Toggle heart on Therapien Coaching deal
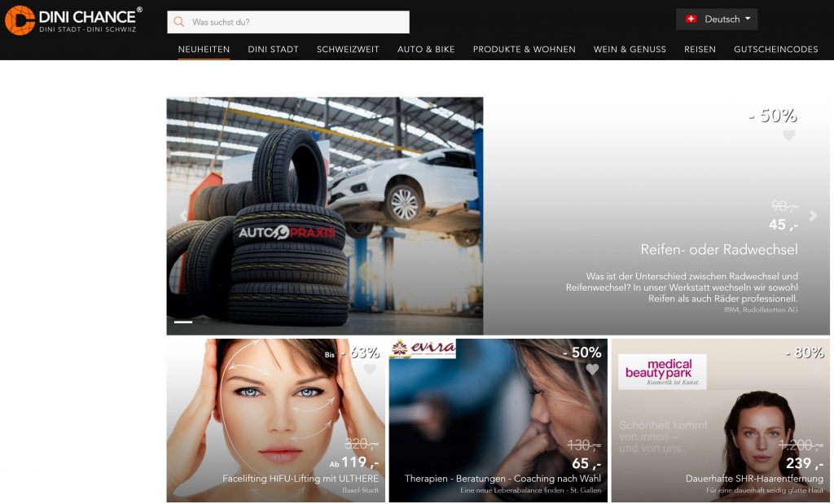Viewport: 834px width, 504px height. coord(592,370)
